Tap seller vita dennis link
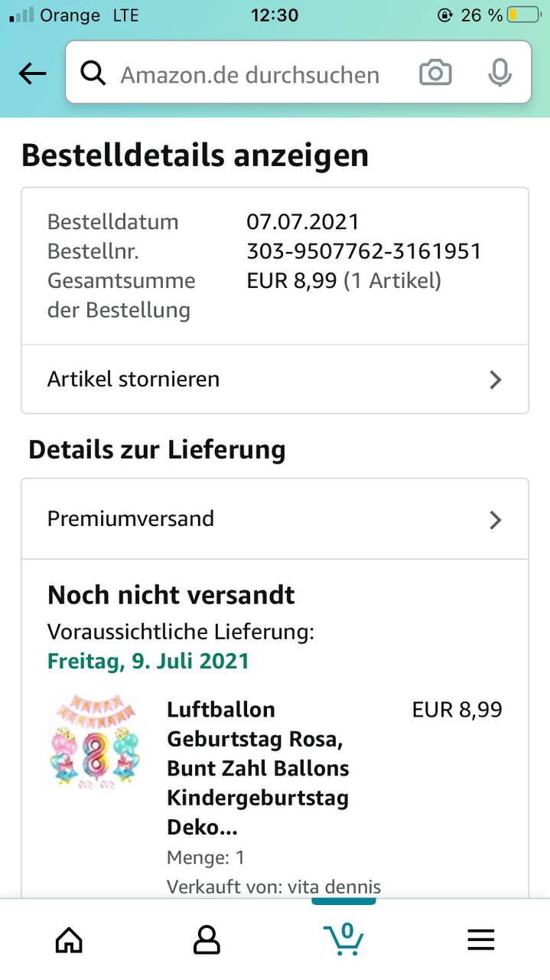This screenshot has height=980, width=550. click(x=334, y=887)
